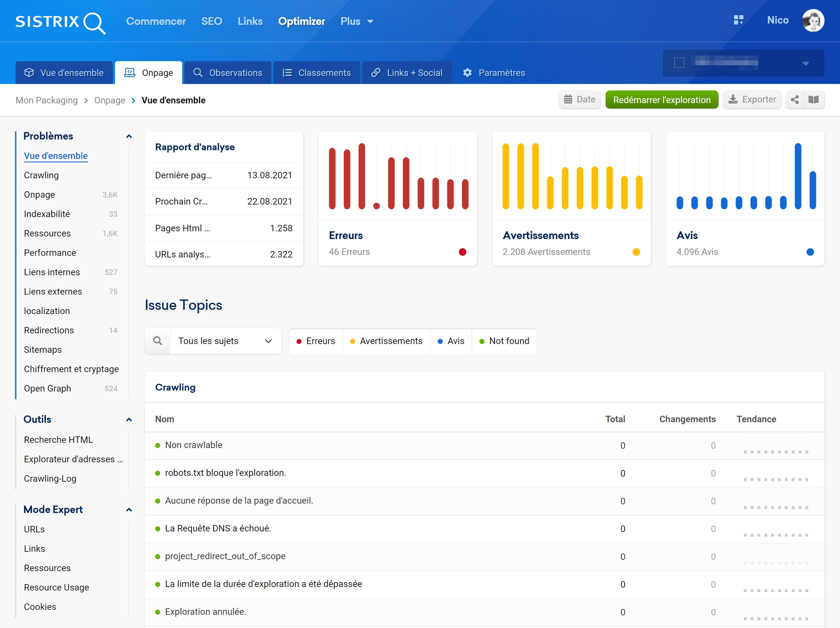
Task: Sort by the Total column header
Action: click(x=615, y=419)
